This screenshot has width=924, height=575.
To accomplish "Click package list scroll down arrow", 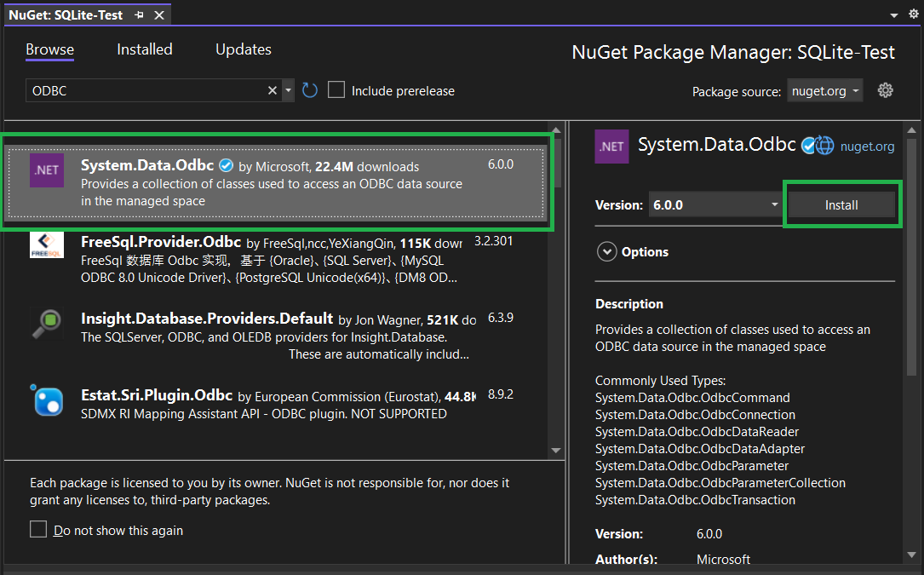I will coord(556,450).
